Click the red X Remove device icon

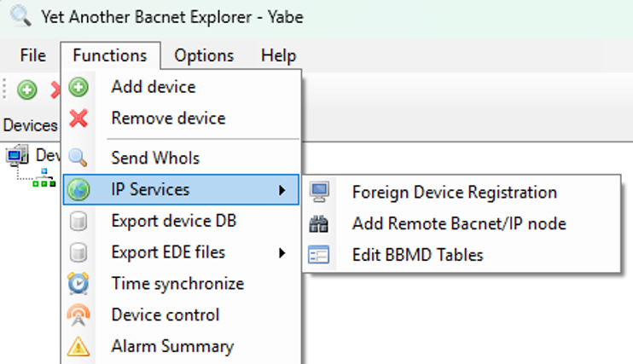click(78, 118)
